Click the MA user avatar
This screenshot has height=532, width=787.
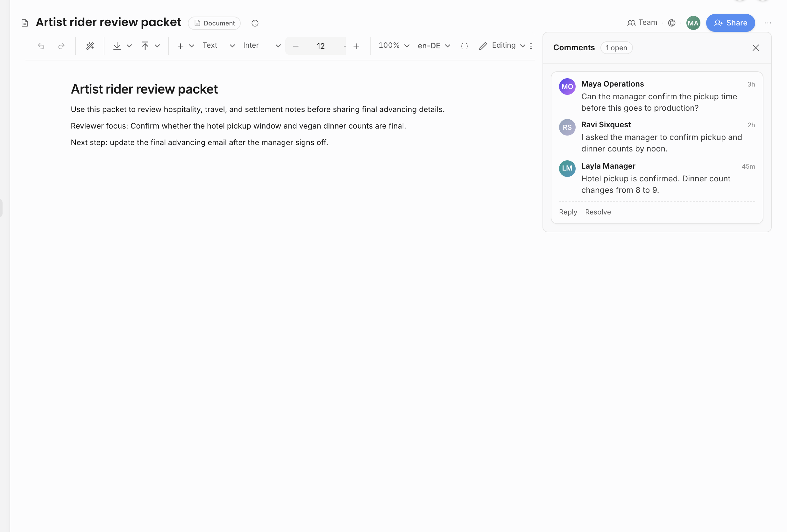click(x=693, y=23)
